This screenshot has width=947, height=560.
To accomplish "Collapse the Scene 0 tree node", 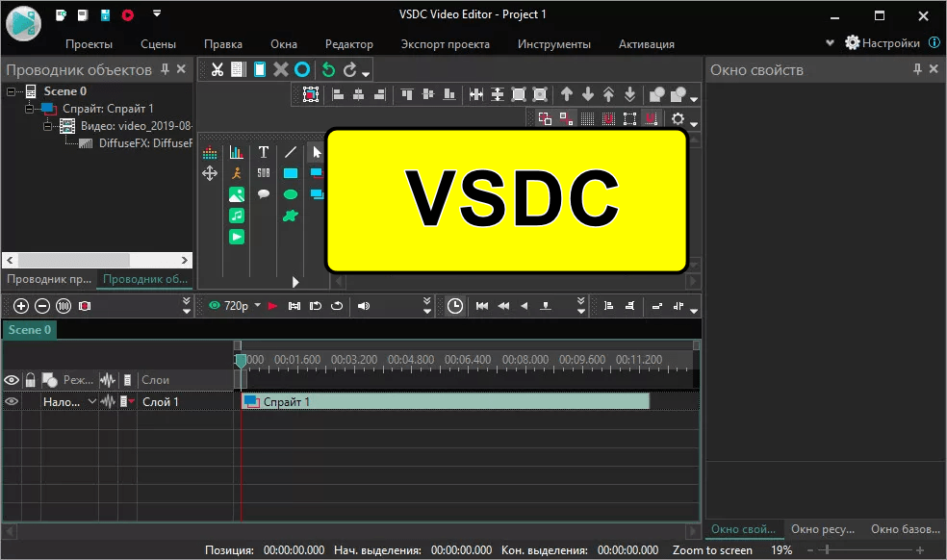I will pos(12,91).
